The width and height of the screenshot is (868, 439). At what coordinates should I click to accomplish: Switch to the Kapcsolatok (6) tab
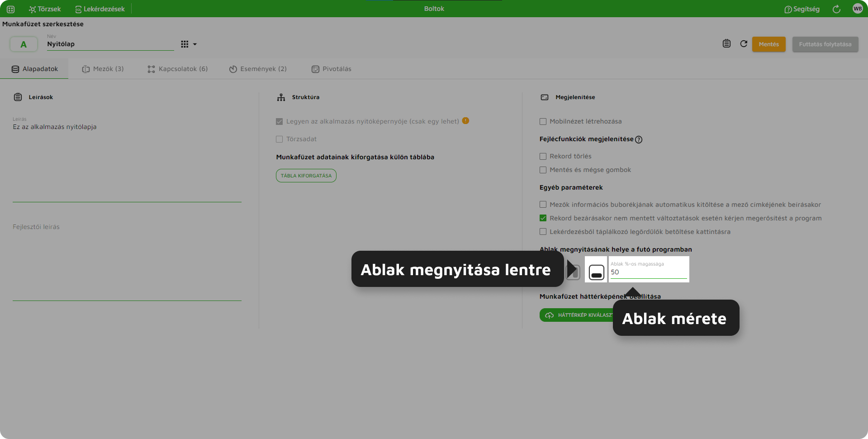pyautogui.click(x=177, y=69)
